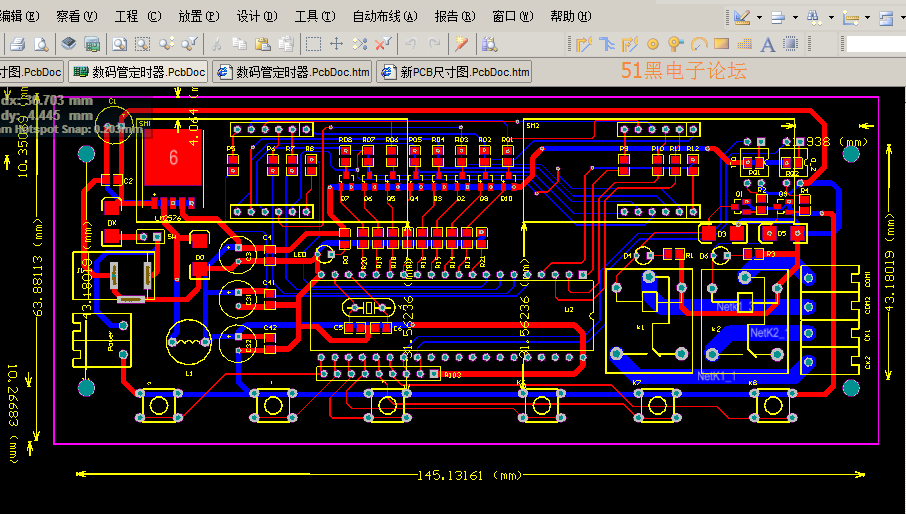
Task: Switch to 数码管定时器.PcbDoc tab
Action: point(139,72)
